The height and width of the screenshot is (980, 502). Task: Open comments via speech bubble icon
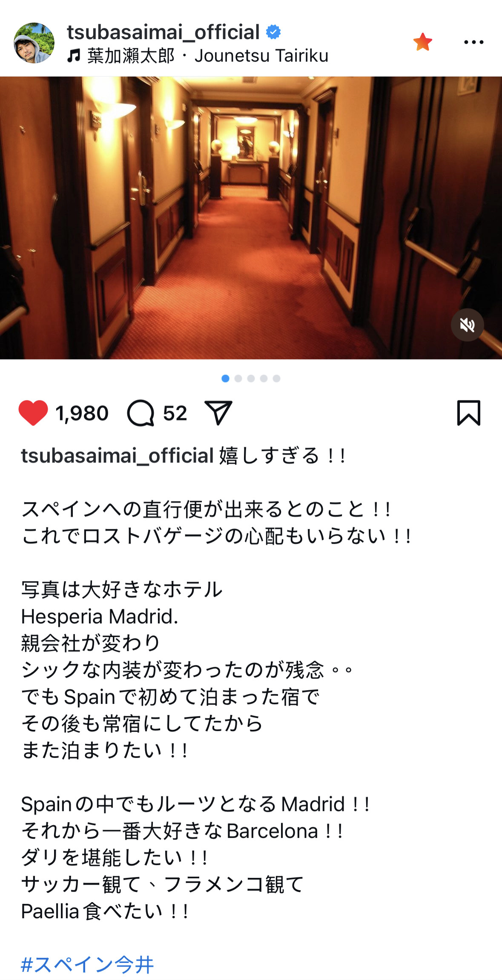[141, 413]
